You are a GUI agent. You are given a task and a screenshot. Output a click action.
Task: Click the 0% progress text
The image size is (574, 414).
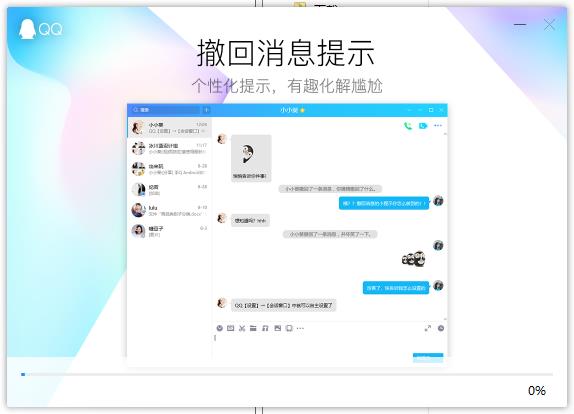[x=537, y=391]
